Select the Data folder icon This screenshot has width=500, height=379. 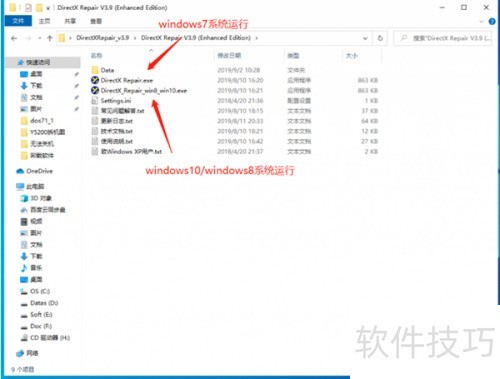[95, 70]
